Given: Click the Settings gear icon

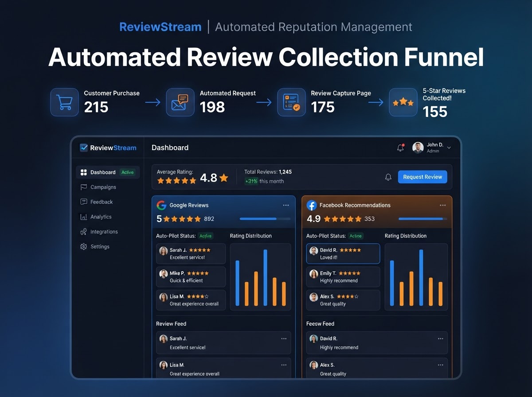Looking at the screenshot, I should pos(83,246).
